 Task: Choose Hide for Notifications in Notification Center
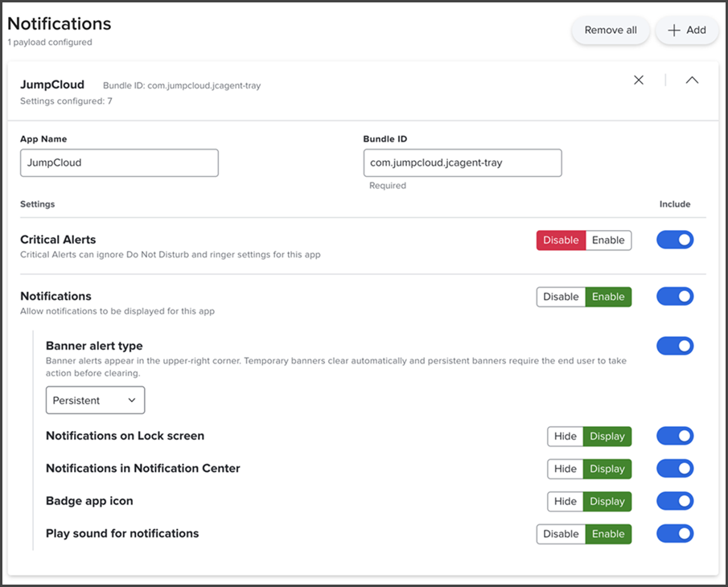tap(566, 469)
